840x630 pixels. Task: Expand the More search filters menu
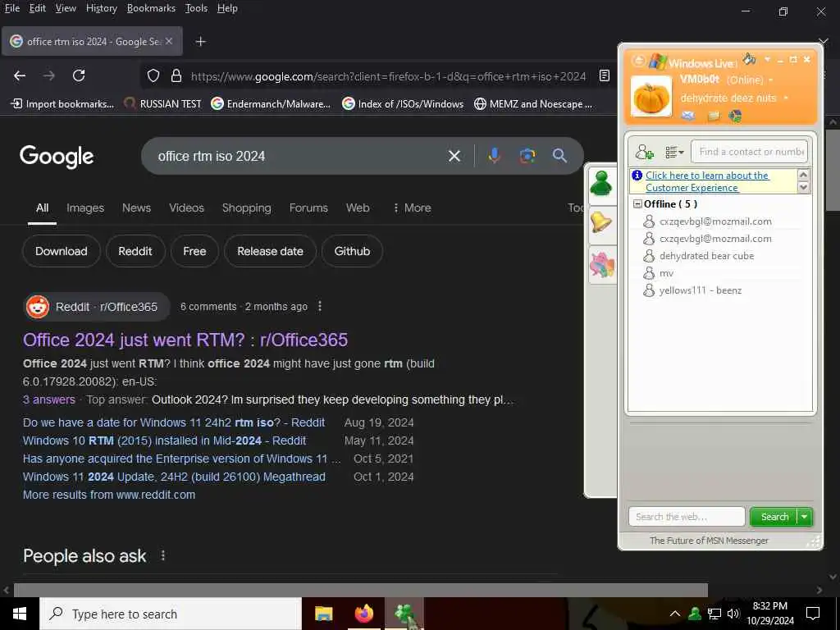point(412,208)
